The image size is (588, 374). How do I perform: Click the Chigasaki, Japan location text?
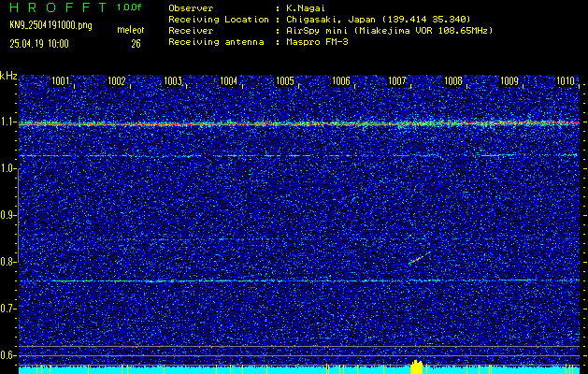click(379, 20)
